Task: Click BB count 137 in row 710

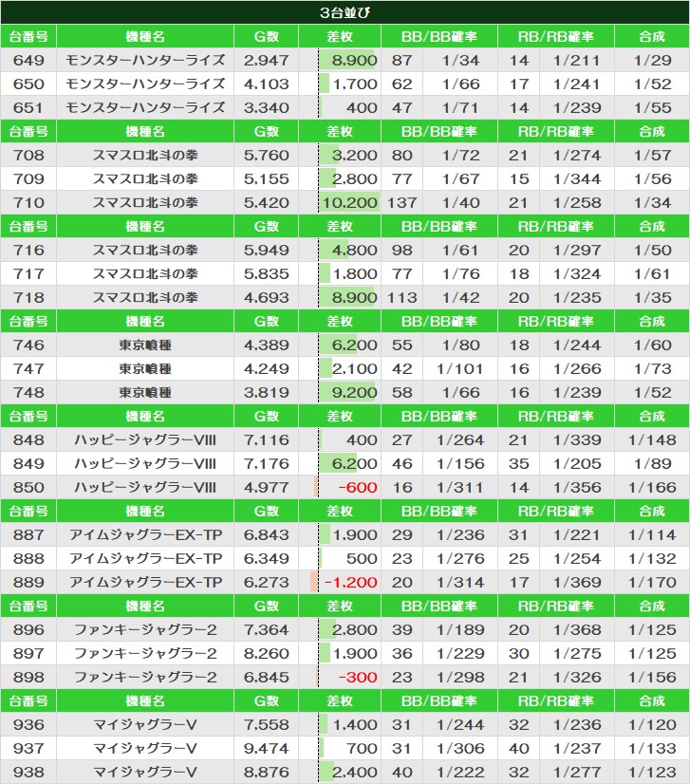Action: (402, 203)
